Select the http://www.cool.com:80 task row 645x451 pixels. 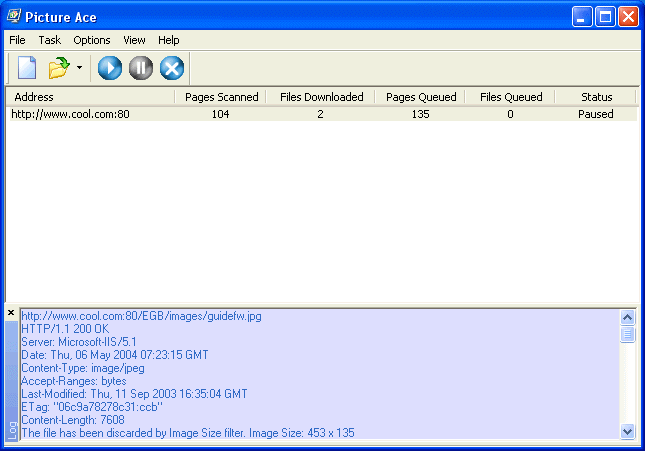pos(322,114)
